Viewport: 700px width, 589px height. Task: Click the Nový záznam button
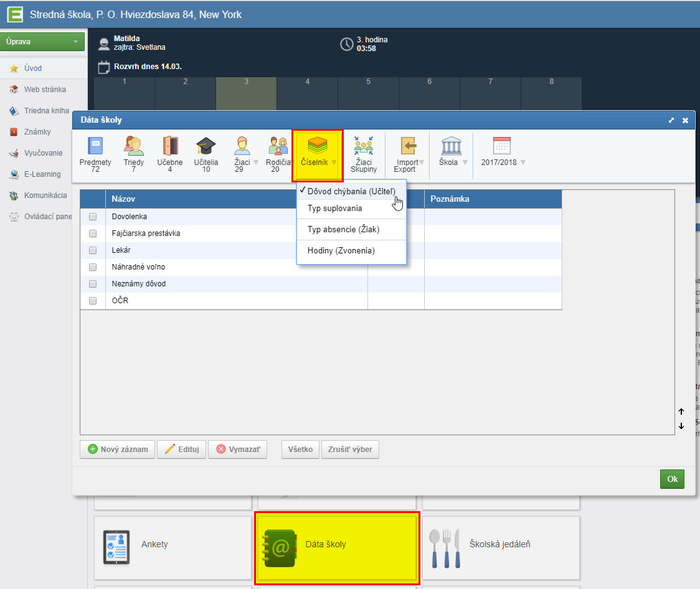tap(118, 450)
